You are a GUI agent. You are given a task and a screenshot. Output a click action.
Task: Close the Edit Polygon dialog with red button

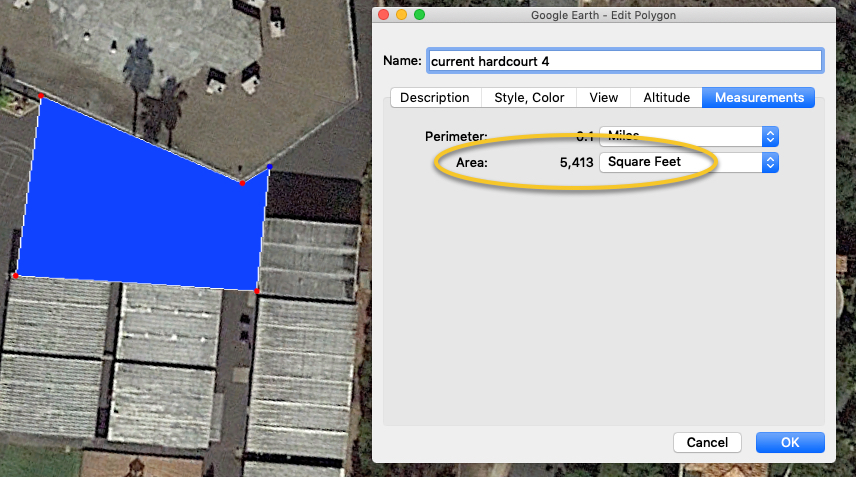pyautogui.click(x=383, y=15)
